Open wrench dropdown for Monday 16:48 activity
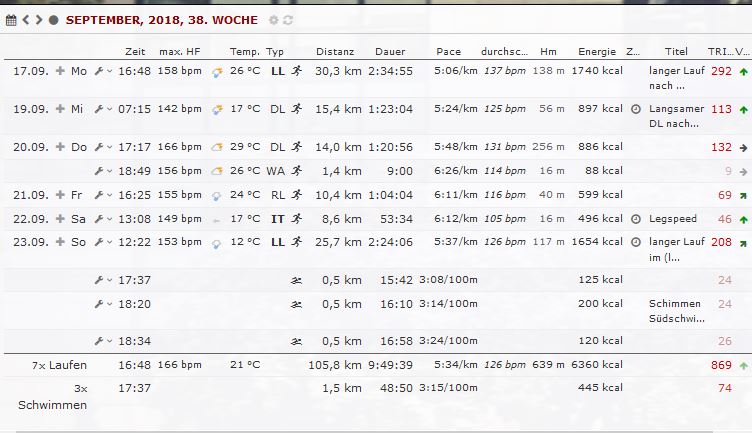 tap(102, 72)
